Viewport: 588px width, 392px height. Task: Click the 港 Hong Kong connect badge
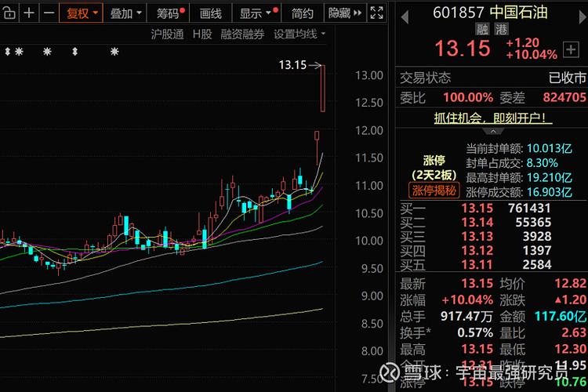(x=502, y=29)
